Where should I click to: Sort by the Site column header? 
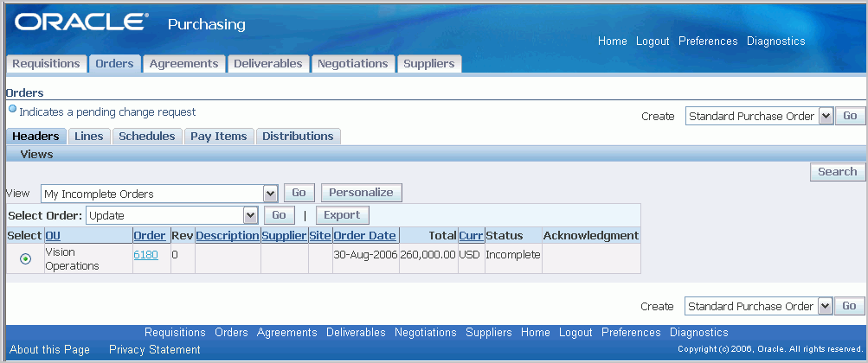coord(320,236)
